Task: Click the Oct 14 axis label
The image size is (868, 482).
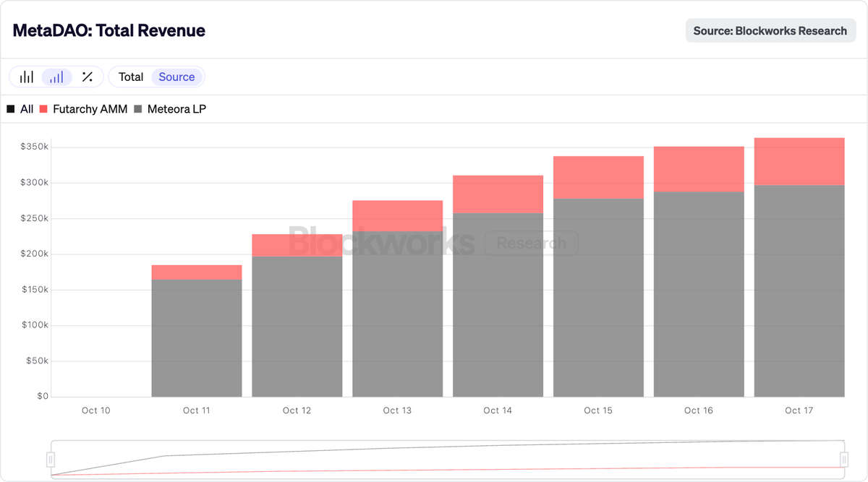Action: pos(498,410)
